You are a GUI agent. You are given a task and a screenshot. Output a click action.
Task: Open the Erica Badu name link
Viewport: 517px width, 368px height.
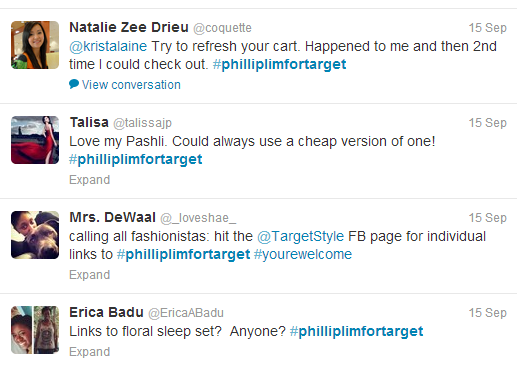[106, 313]
